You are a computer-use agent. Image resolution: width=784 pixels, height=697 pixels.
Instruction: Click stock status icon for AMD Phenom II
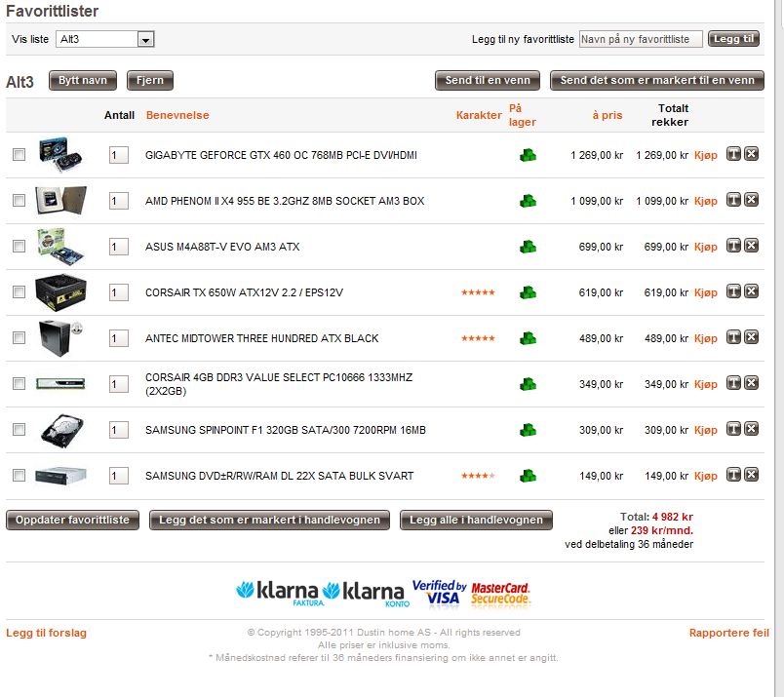pyautogui.click(x=528, y=201)
